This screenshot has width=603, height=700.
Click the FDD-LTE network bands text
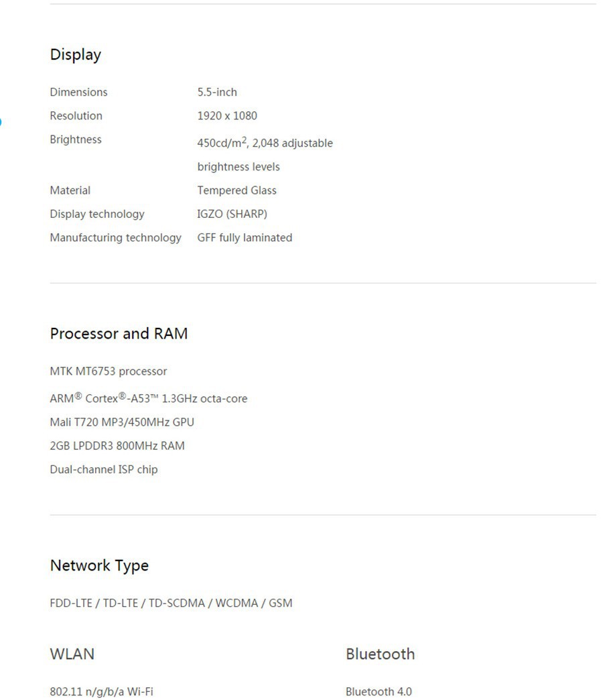coord(171,603)
